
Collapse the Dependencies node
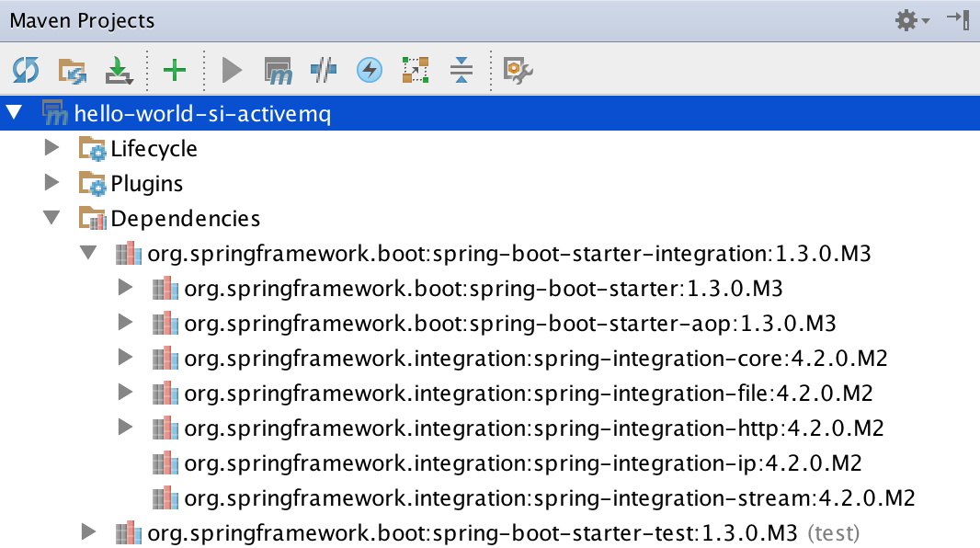(51, 217)
